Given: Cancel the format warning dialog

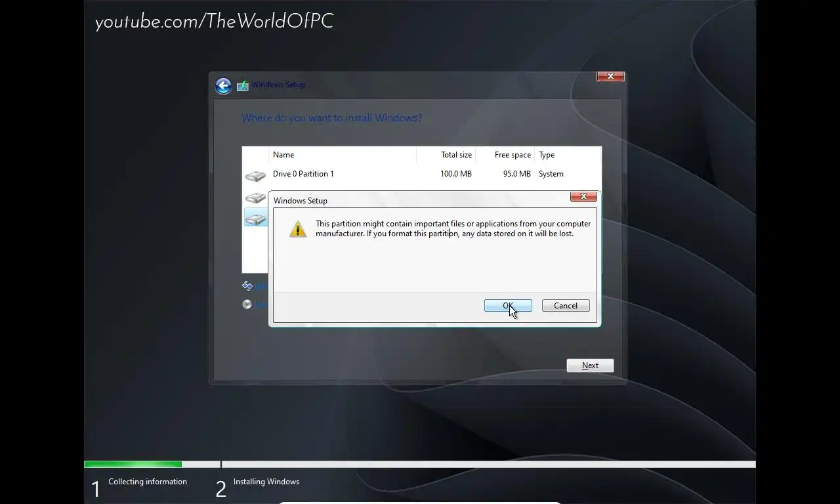Looking at the screenshot, I should click(x=566, y=306).
